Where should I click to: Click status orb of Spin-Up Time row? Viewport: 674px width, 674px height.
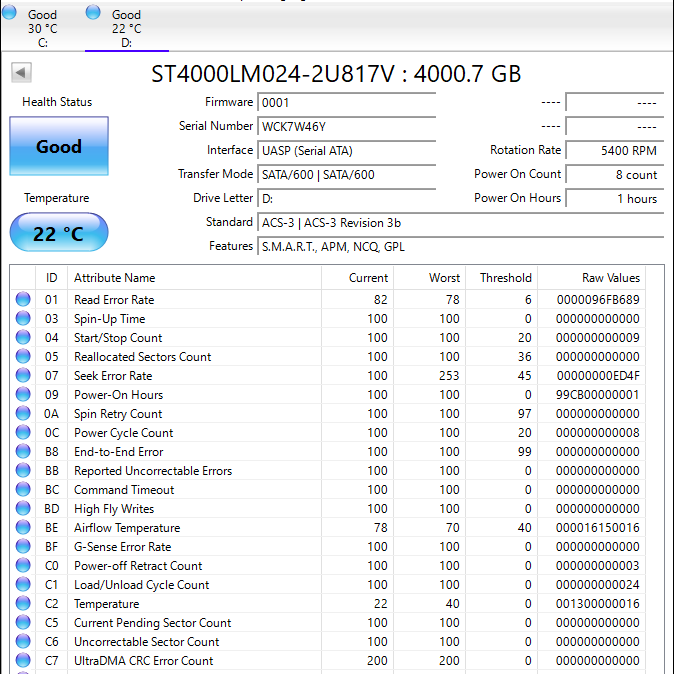coord(23,318)
